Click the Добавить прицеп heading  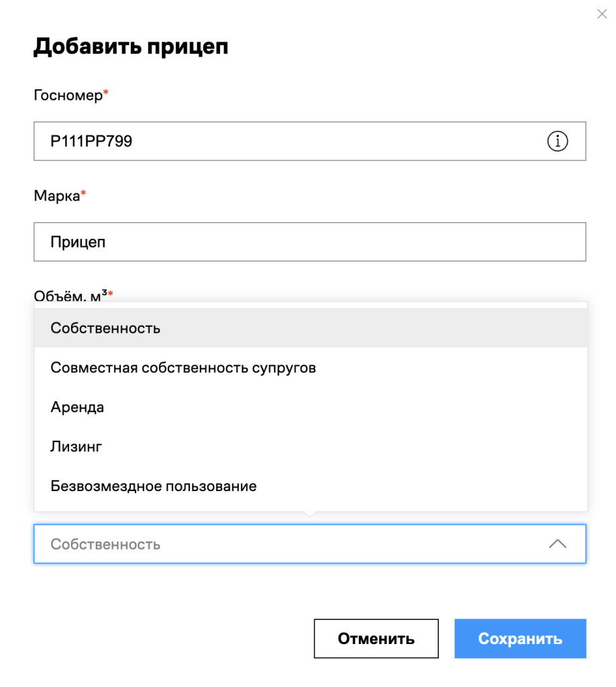point(131,46)
